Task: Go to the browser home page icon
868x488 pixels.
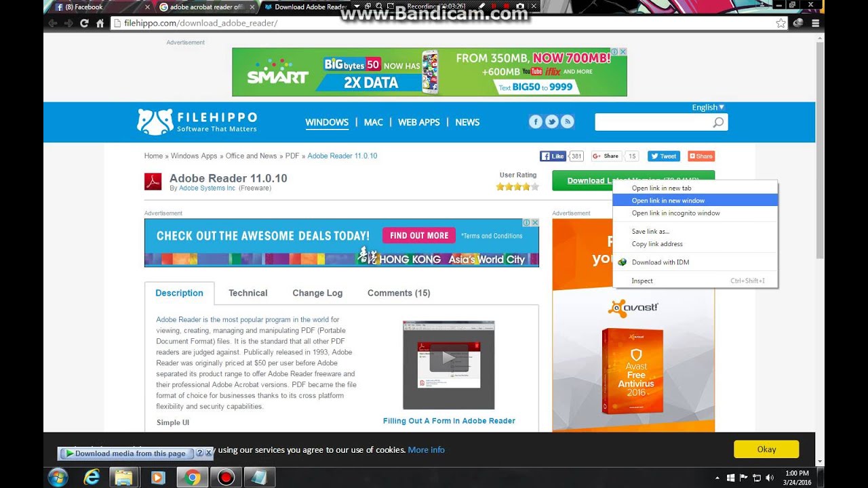Action: (x=100, y=23)
